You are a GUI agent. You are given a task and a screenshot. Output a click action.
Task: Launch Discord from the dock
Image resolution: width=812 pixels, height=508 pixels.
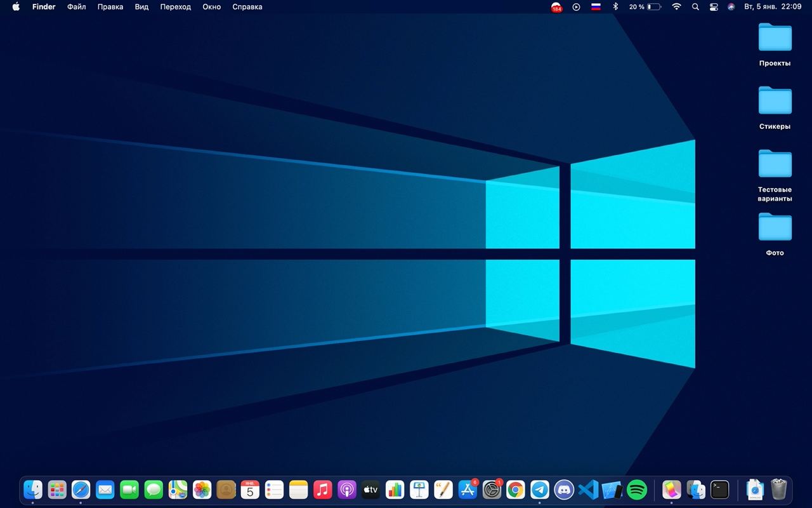click(x=564, y=490)
